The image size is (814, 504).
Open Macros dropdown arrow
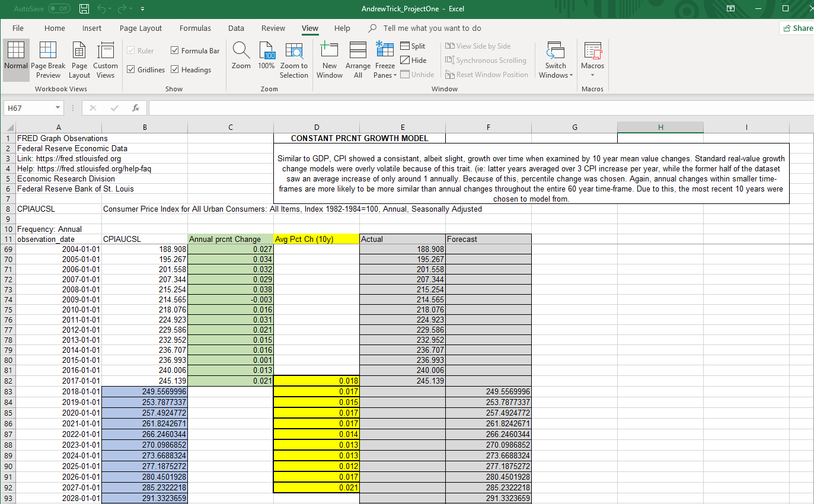click(592, 75)
